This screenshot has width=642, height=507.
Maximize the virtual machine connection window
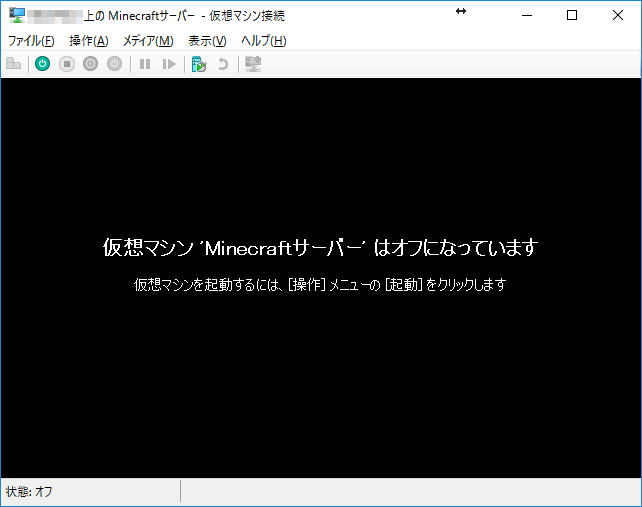[x=572, y=16]
